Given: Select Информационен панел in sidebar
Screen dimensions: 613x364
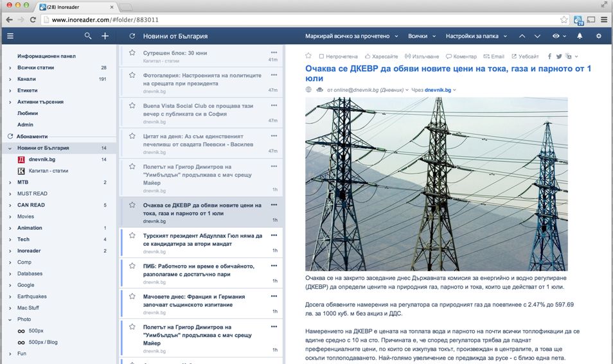Looking at the screenshot, I should tap(46, 56).
